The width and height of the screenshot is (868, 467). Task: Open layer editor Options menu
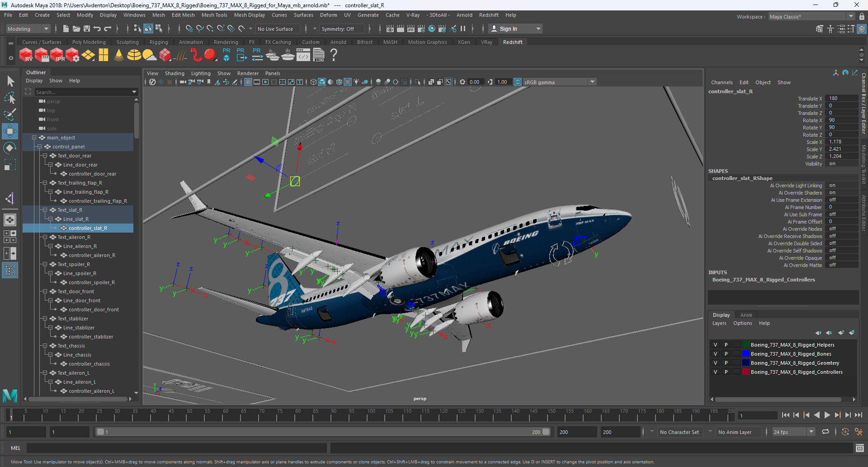pyautogui.click(x=743, y=323)
